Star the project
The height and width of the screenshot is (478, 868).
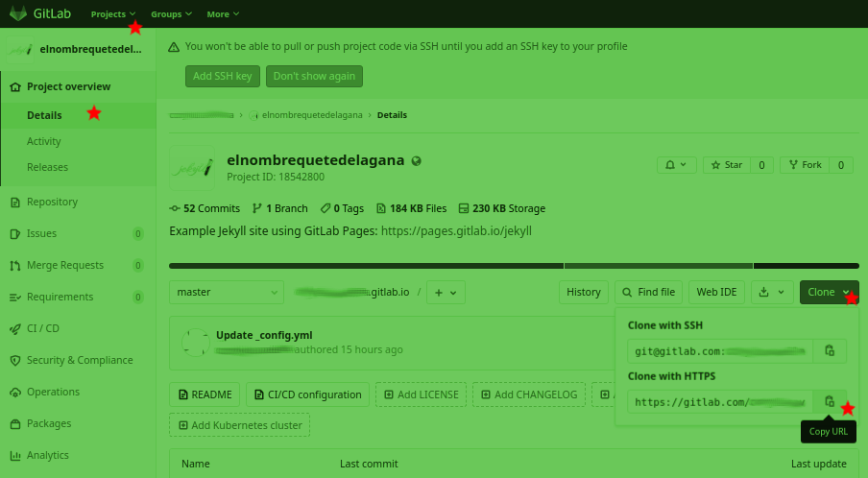pyautogui.click(x=727, y=165)
